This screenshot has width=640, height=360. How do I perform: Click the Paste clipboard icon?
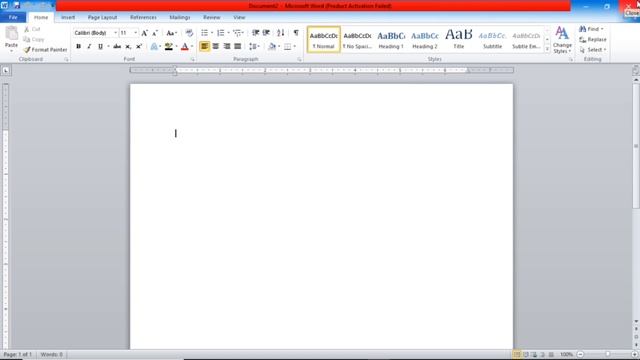[x=11, y=33]
